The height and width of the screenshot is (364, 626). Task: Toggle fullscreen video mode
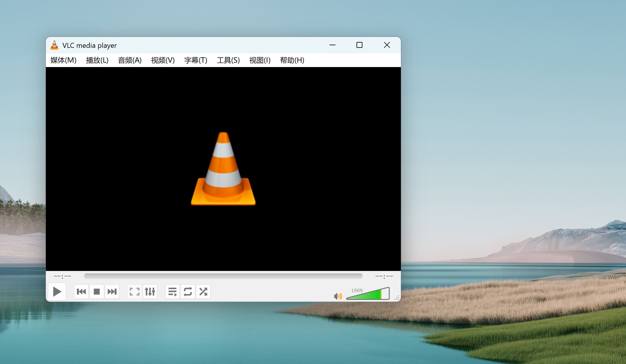(135, 292)
